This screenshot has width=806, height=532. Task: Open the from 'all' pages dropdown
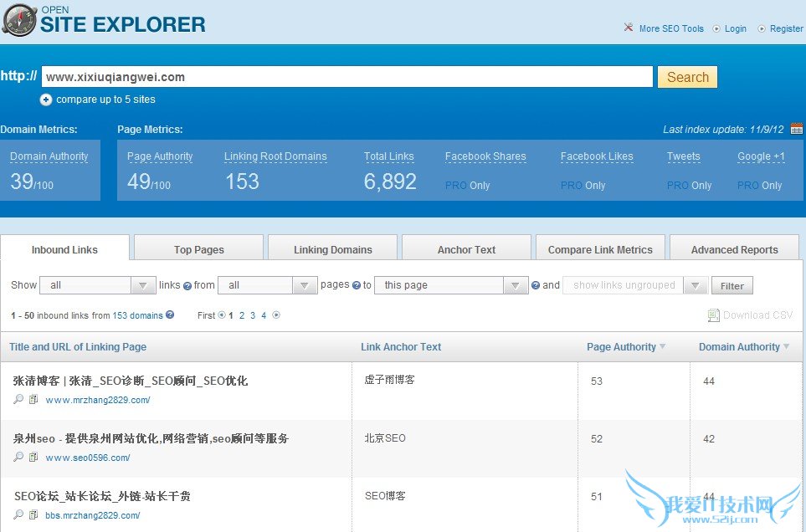(x=269, y=285)
